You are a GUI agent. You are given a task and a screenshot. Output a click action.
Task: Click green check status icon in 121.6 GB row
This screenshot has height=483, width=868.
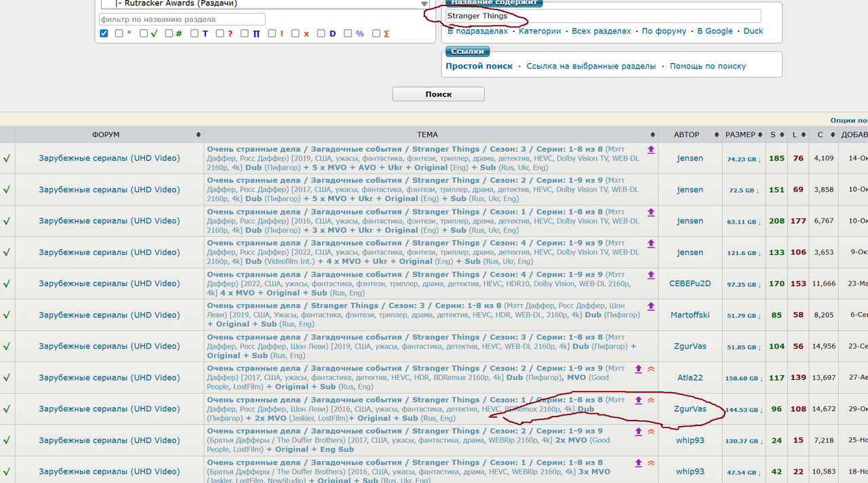click(x=7, y=252)
